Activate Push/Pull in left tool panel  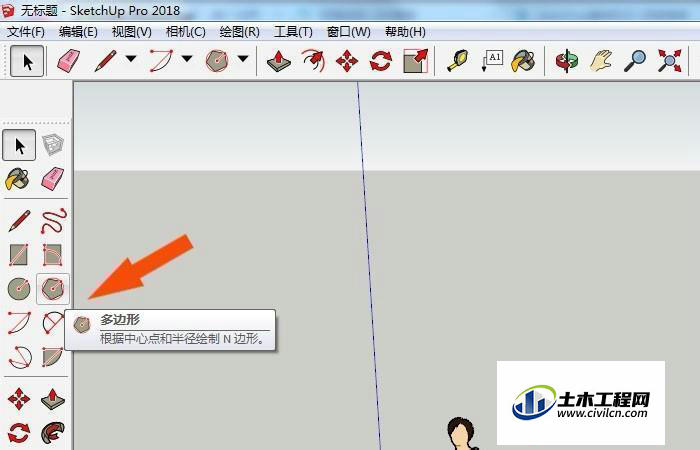pos(53,399)
